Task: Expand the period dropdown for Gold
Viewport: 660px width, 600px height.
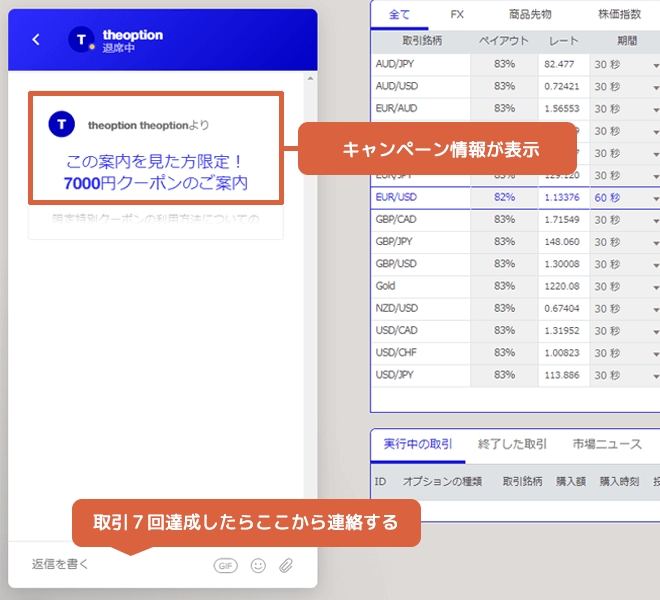Action: point(655,288)
